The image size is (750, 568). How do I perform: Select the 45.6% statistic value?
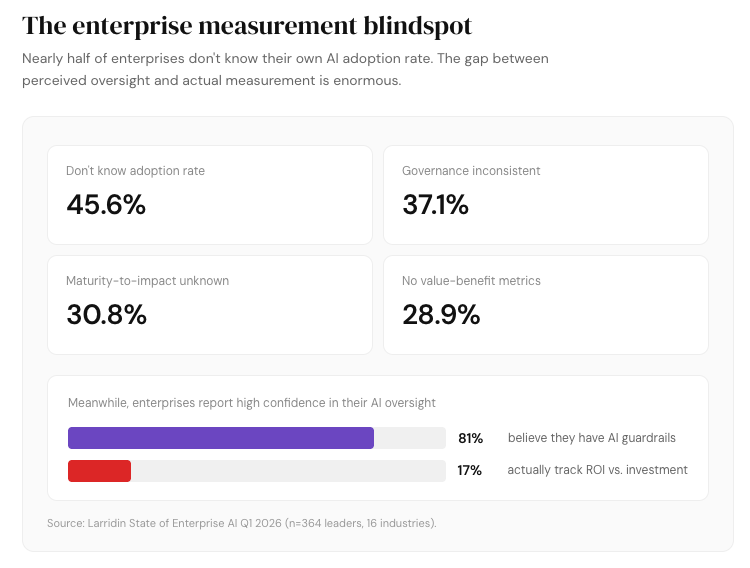coord(106,204)
